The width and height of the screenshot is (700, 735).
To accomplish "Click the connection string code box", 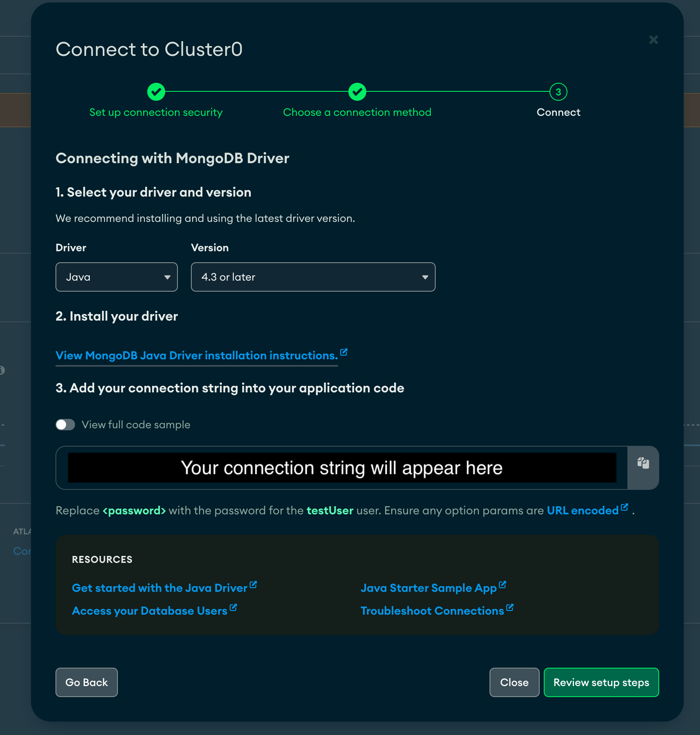I will tap(342, 468).
